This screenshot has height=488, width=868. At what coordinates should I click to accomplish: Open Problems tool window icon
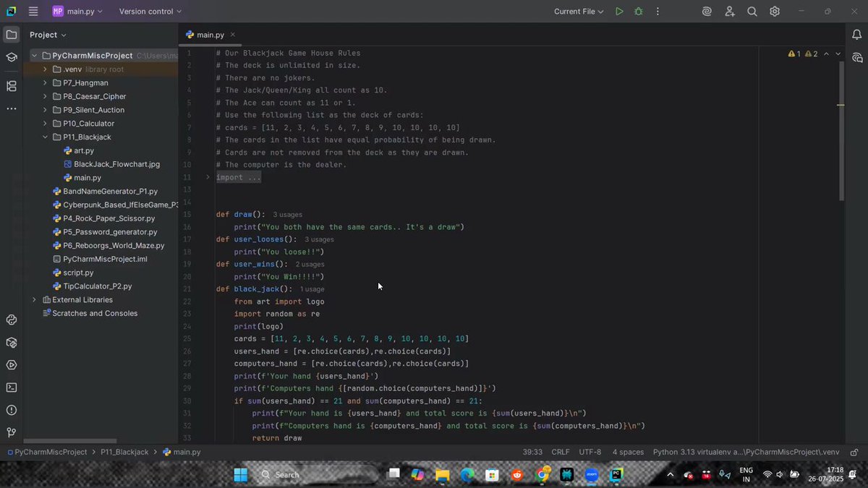click(x=12, y=410)
